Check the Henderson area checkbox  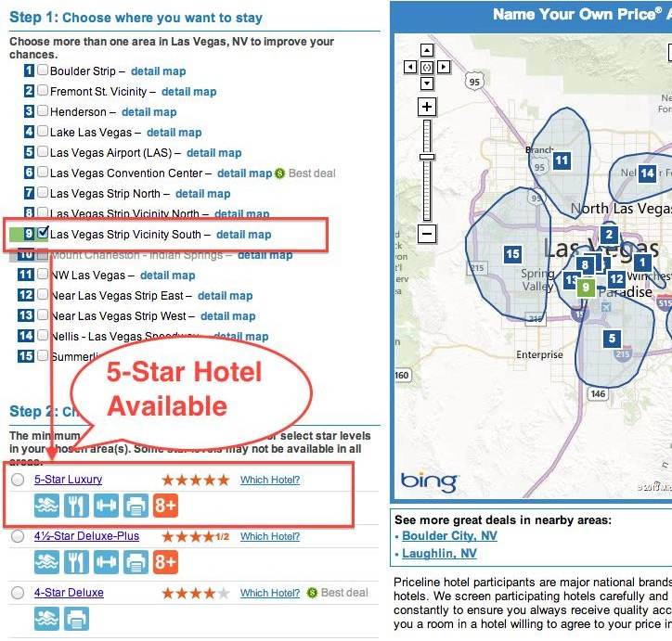point(43,110)
